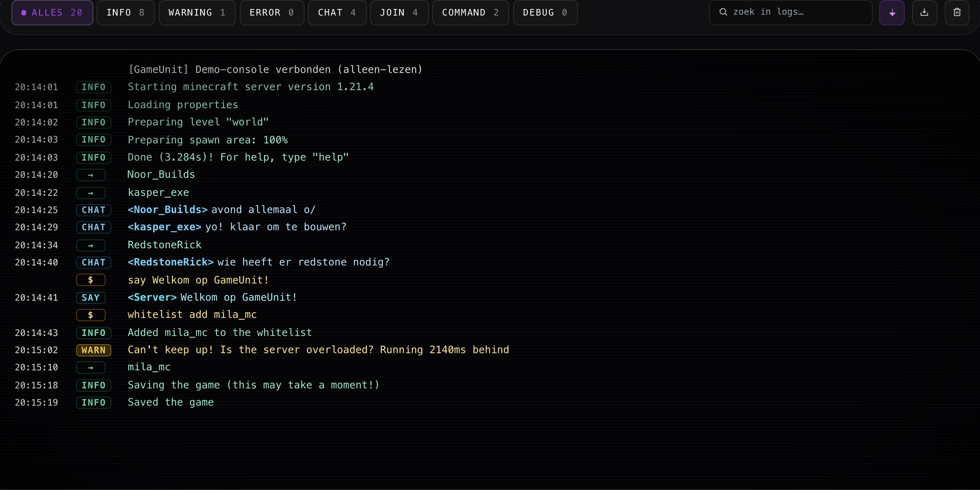Click INFO badge for 'Loading properties'

point(94,105)
